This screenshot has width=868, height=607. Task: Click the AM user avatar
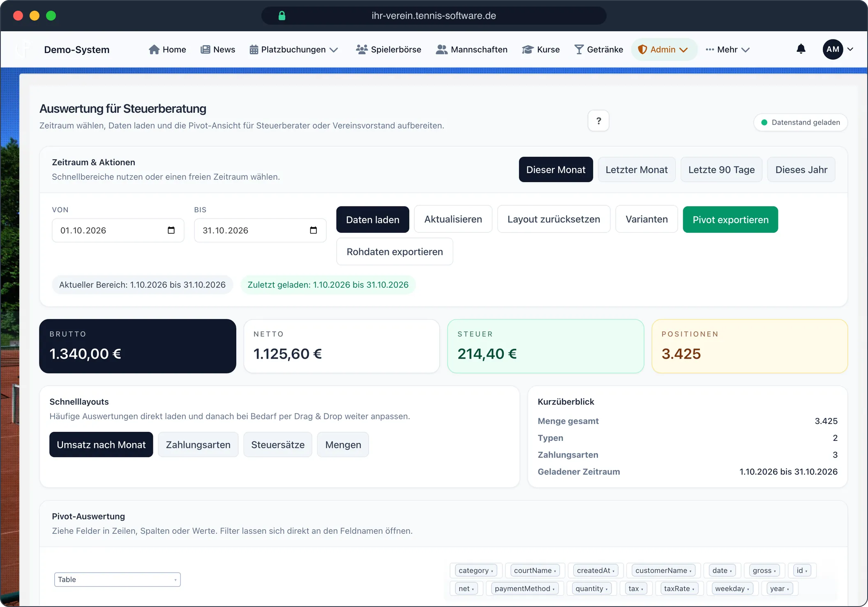coord(833,49)
